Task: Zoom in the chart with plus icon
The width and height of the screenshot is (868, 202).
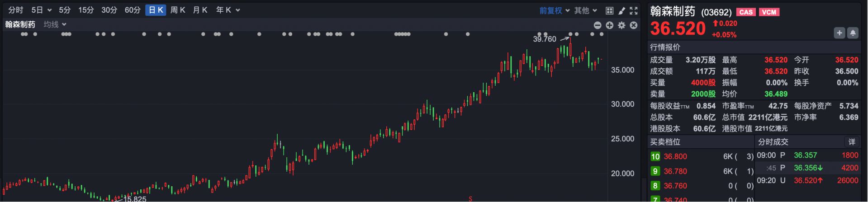Action: point(610,25)
